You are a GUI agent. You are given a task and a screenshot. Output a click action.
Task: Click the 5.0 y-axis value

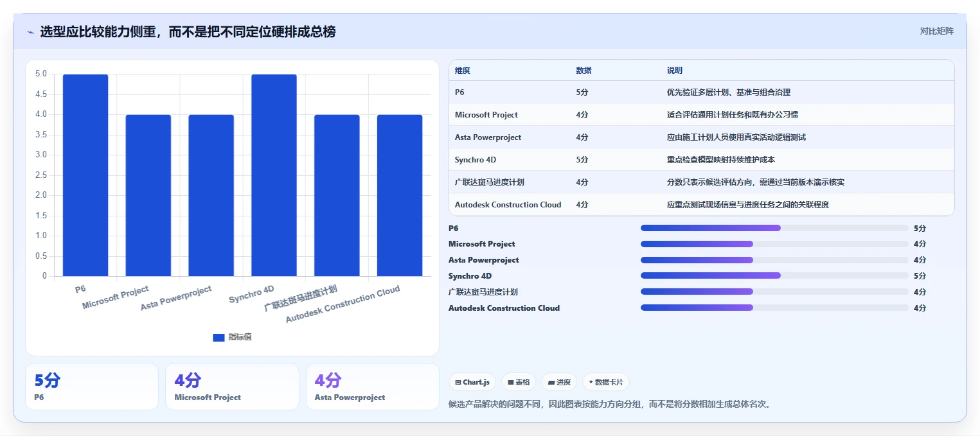point(41,74)
